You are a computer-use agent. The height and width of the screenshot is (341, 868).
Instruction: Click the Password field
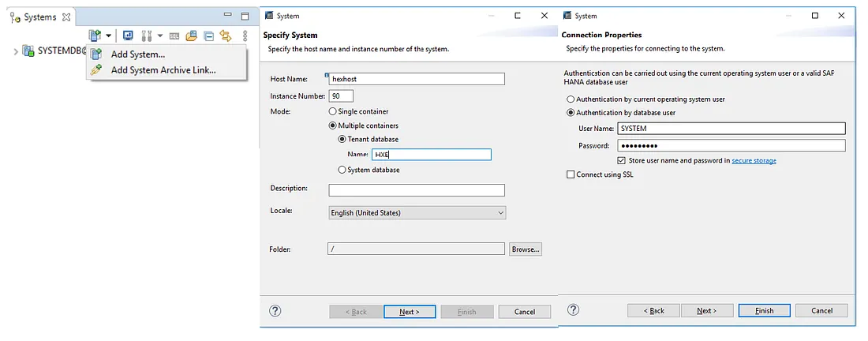point(731,145)
